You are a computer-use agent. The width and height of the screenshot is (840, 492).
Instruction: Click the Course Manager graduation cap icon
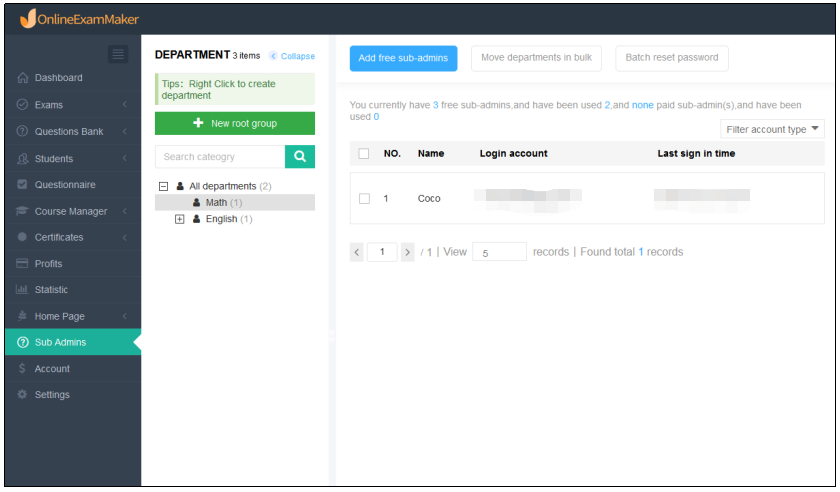pyautogui.click(x=22, y=211)
